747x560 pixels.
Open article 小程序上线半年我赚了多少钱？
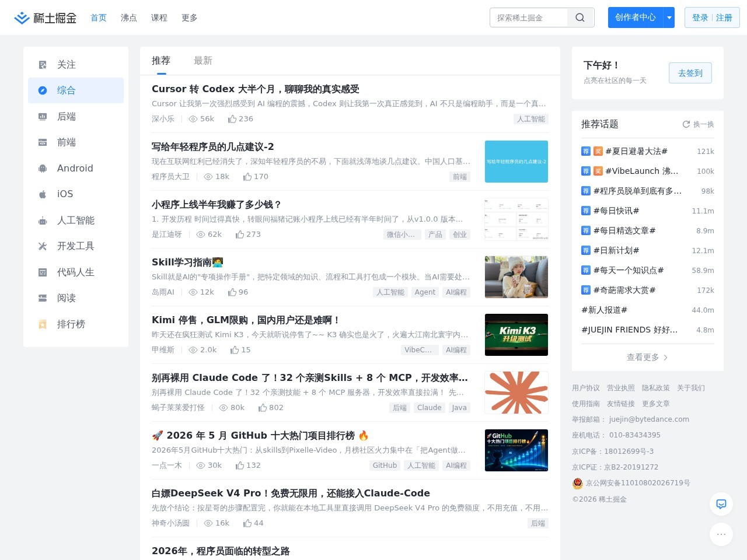pos(217,205)
